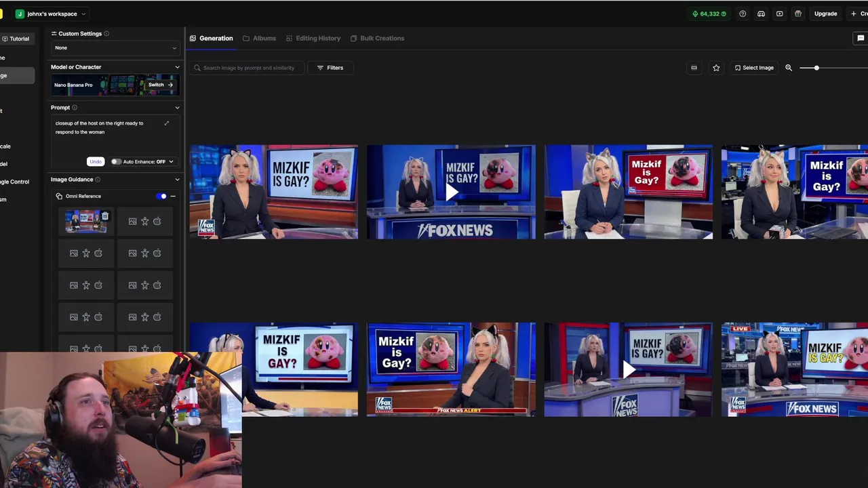868x488 pixels.
Task: Open the top-row image with the red Mizkif screen
Action: coord(628,192)
